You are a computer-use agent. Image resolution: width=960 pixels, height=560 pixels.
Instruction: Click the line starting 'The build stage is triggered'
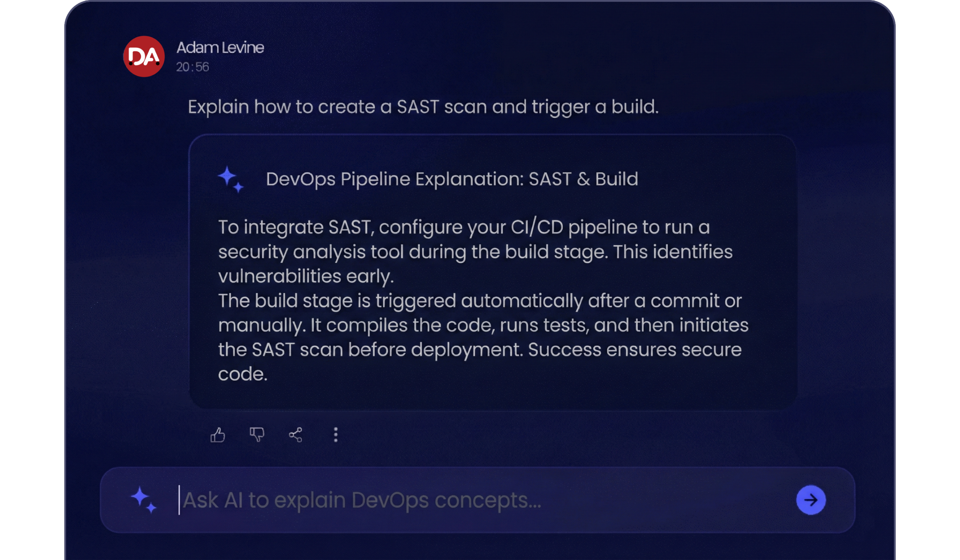pyautogui.click(x=480, y=301)
